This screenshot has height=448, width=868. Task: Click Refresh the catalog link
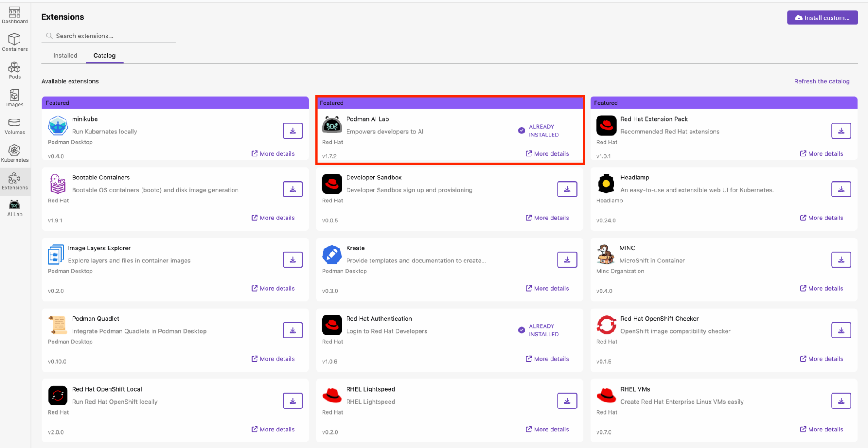822,81
